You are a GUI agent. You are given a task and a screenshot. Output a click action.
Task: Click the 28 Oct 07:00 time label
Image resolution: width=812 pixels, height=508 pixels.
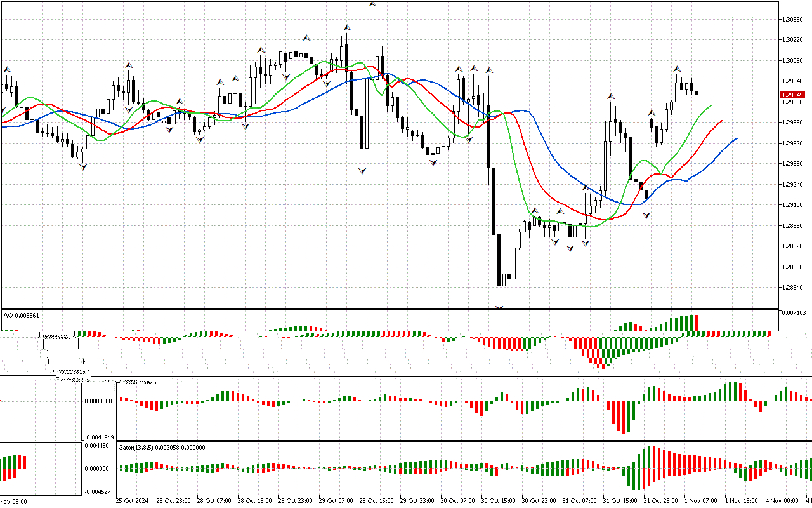(214, 501)
